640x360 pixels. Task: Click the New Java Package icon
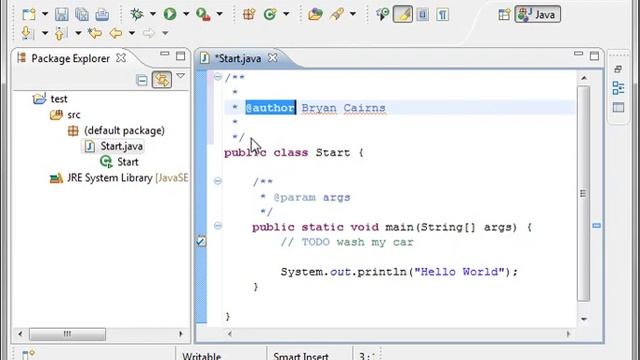pyautogui.click(x=249, y=15)
